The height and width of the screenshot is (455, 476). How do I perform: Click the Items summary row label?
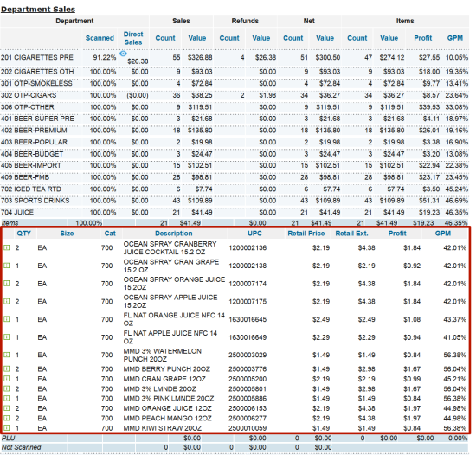[x=10, y=223]
